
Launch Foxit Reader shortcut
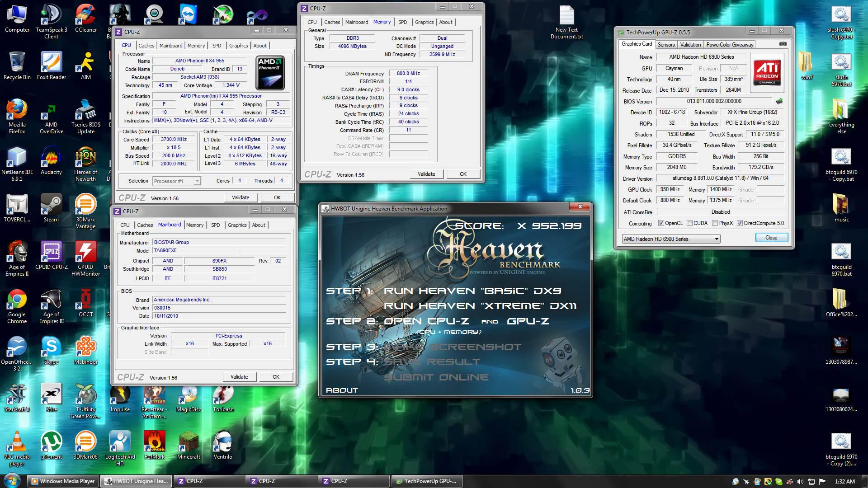pyautogui.click(x=51, y=66)
